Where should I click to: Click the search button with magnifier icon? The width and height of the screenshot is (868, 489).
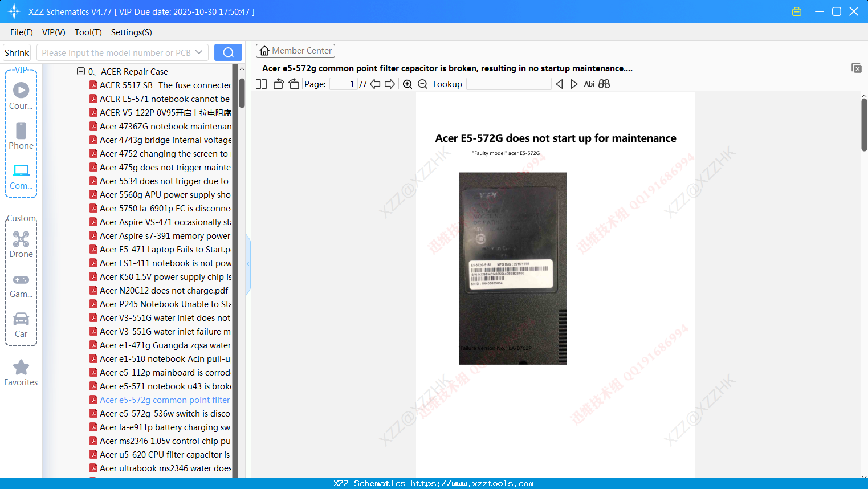click(228, 52)
